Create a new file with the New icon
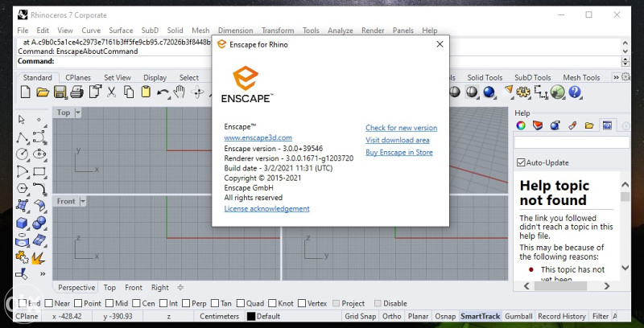The height and width of the screenshot is (328, 644). click(26, 92)
